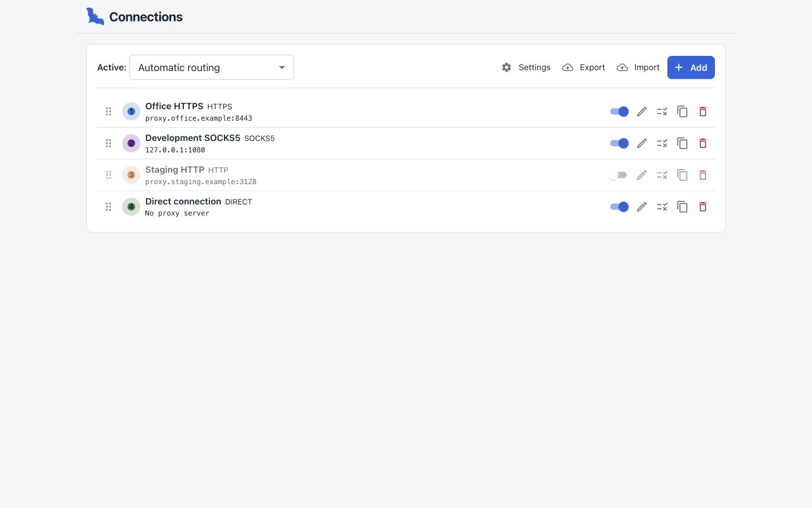The width and height of the screenshot is (812, 508).
Task: Select the 127.0.0.1:1080 address text
Action: click(x=175, y=150)
